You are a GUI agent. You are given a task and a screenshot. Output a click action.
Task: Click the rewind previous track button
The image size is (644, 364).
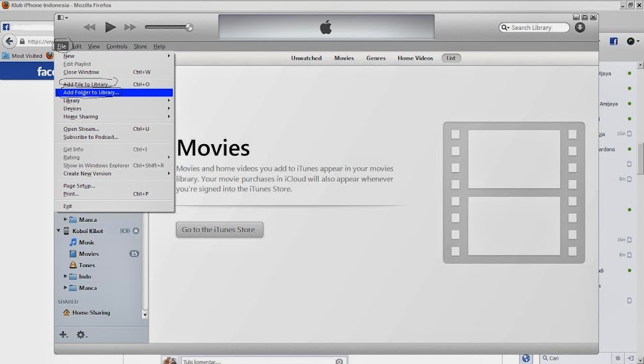89,27
